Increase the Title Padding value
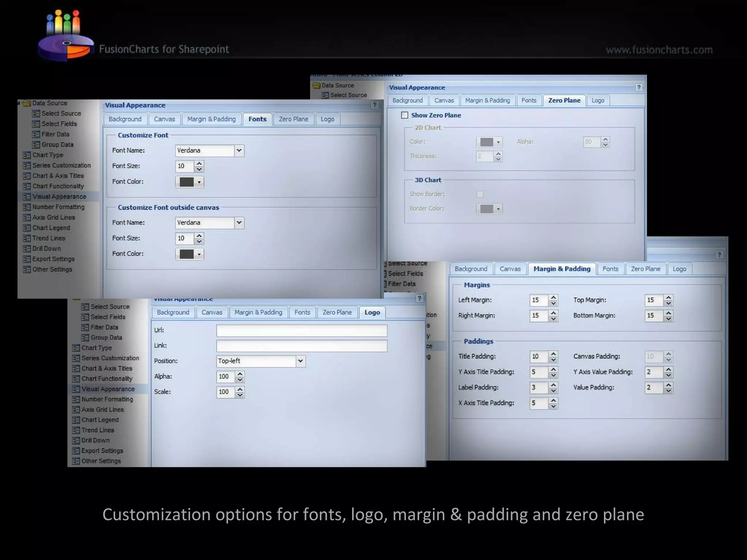Screen dimensions: 747x560 click(553, 354)
